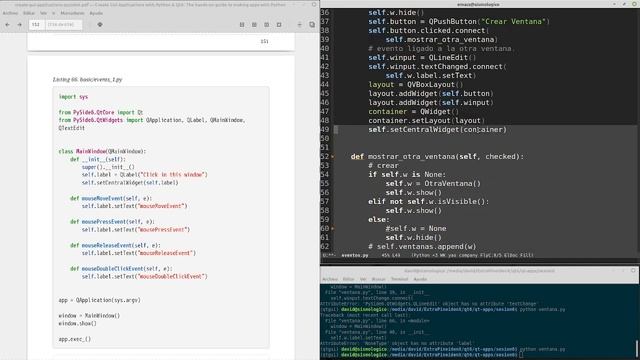Open Archivo menu in PDF viewer
Viewport: 640px width, 360px height.
(x=10, y=13)
